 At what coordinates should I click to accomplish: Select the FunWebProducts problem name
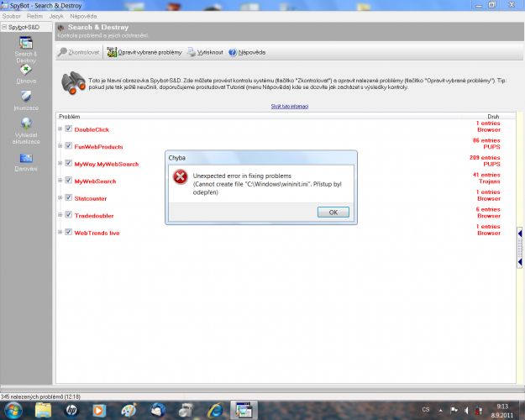98,147
